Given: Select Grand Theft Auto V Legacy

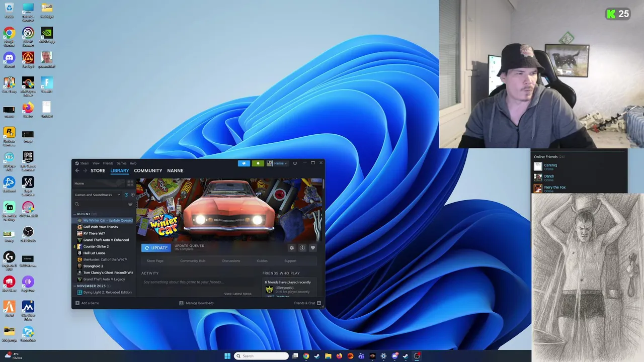Looking at the screenshot, I should coord(104,279).
